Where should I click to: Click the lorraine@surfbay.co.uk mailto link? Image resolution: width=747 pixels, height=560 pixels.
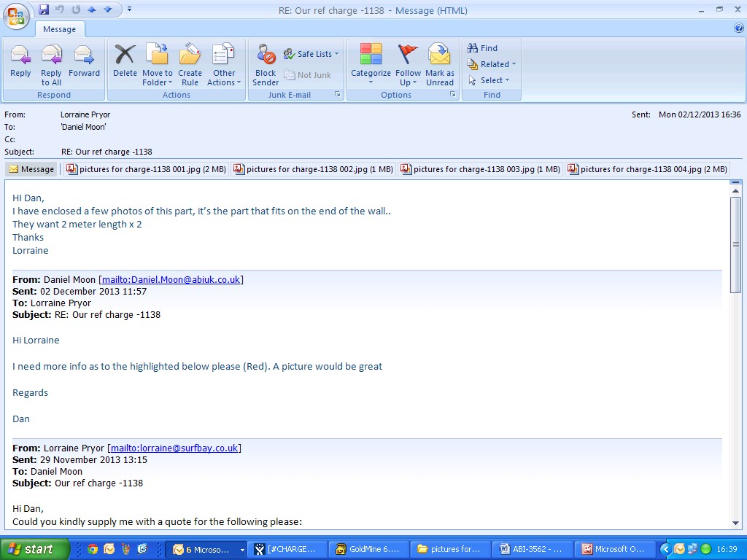[174, 448]
